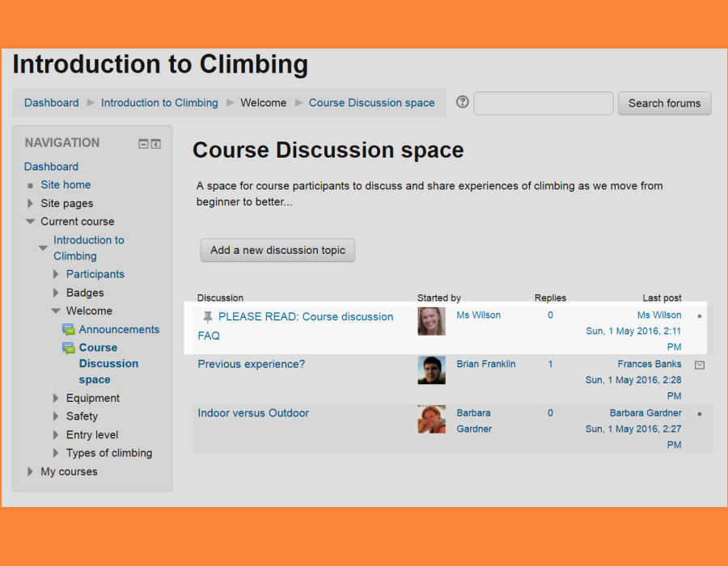Expand the Site pages tree node
The height and width of the screenshot is (566, 728).
pyautogui.click(x=31, y=204)
